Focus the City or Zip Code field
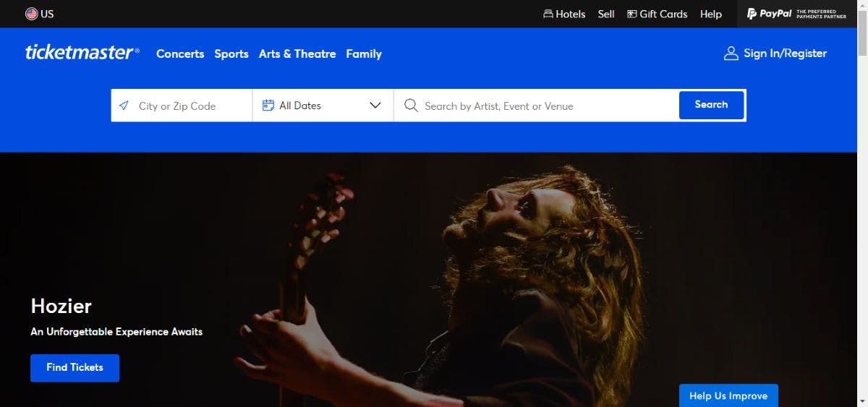The image size is (868, 407). pyautogui.click(x=190, y=106)
